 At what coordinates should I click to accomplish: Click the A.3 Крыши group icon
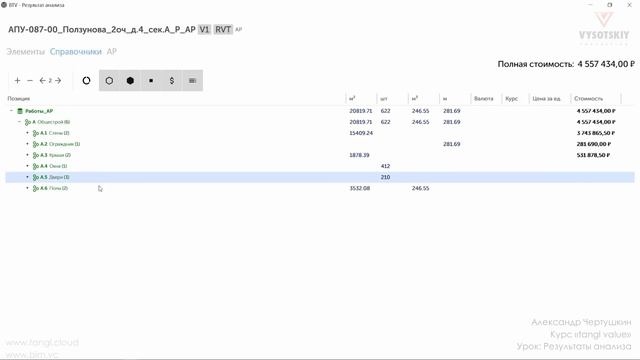click(x=36, y=155)
